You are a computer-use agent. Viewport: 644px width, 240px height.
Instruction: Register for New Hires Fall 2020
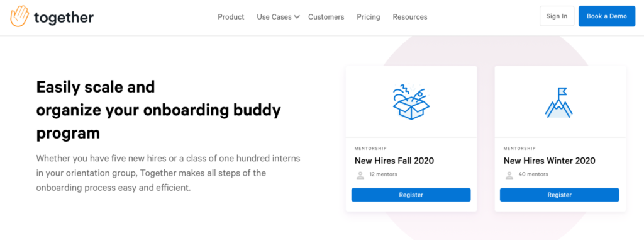(411, 195)
